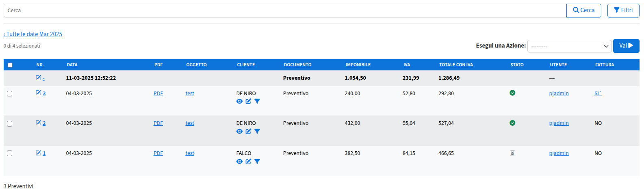Click the Vai button

[x=626, y=46]
